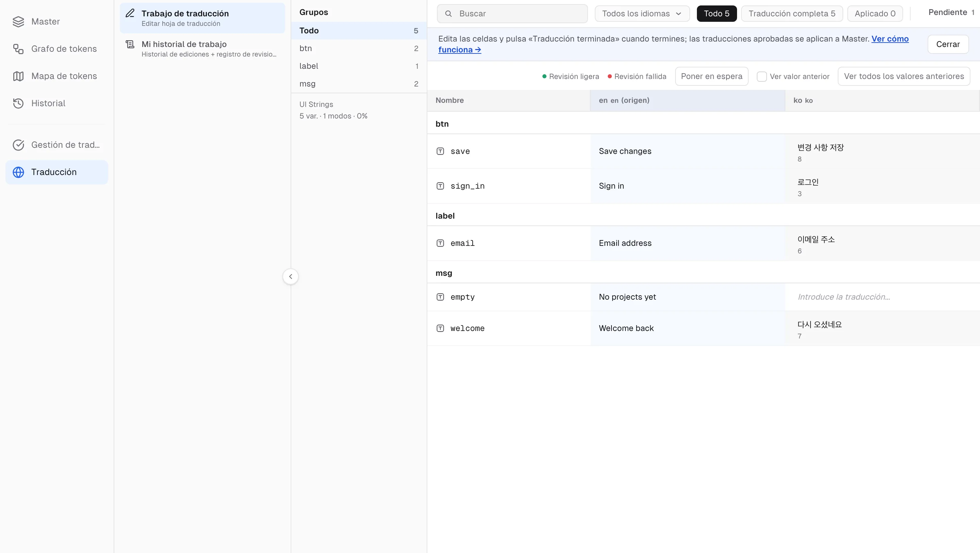Open Gestión de traducción check icon
The image size is (980, 553).
pos(18,145)
